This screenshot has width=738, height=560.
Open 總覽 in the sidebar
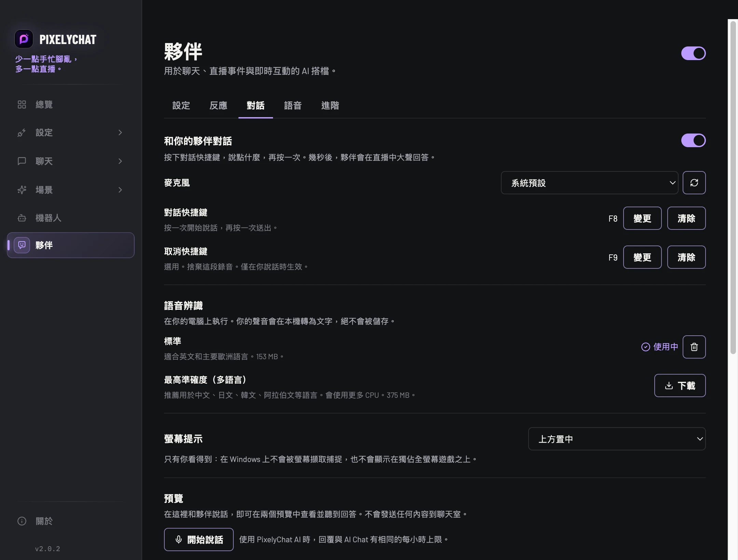click(x=70, y=104)
